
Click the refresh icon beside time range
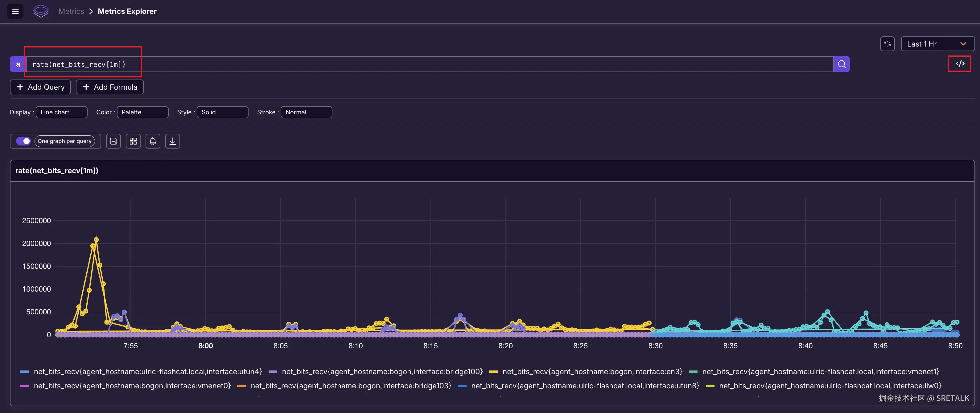click(887, 44)
